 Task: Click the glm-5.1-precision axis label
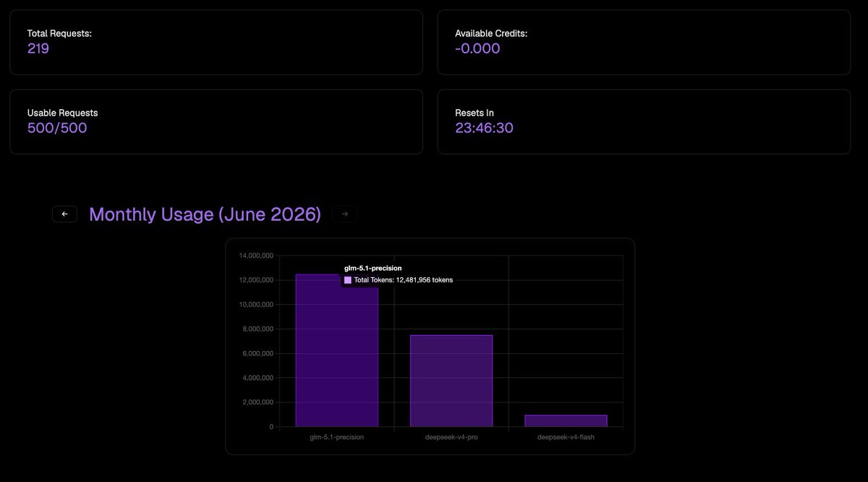[x=337, y=437]
